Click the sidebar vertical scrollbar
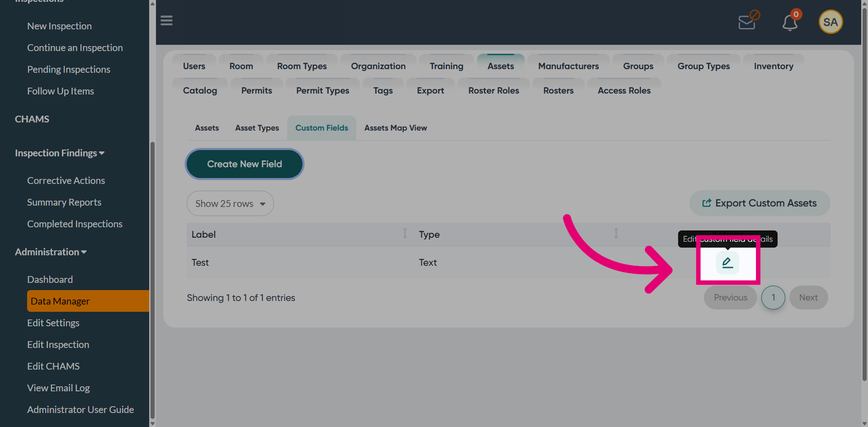This screenshot has height=427, width=868. 152,280
